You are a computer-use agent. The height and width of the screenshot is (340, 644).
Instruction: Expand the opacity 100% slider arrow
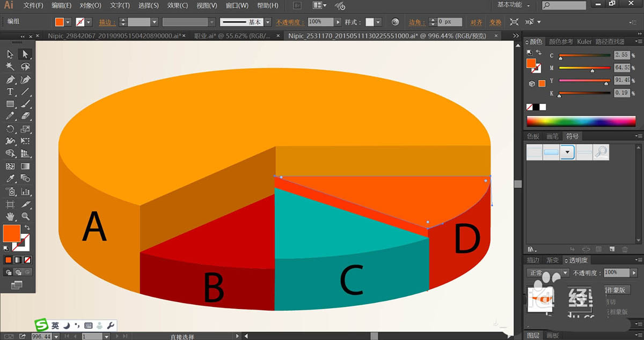tap(338, 23)
